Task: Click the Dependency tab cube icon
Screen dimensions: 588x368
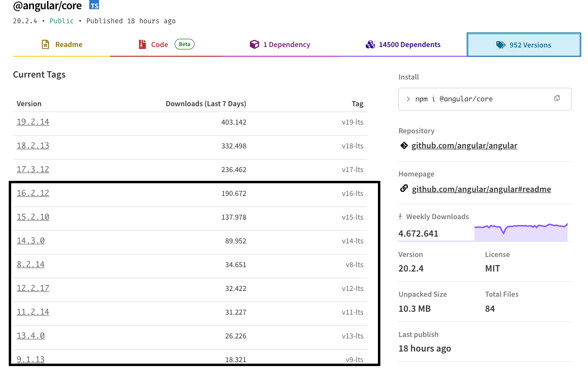Action: (254, 45)
